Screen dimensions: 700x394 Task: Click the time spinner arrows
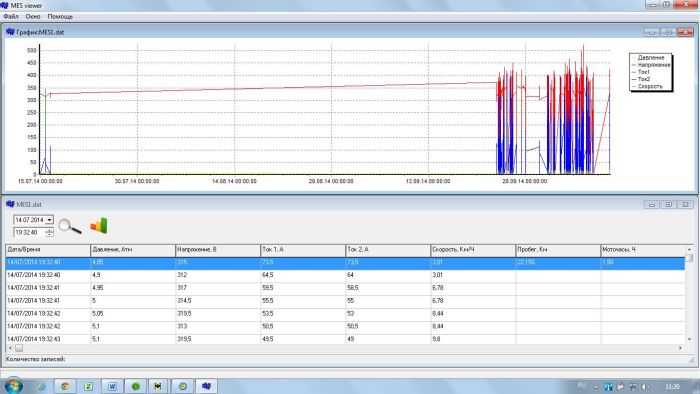(x=50, y=232)
